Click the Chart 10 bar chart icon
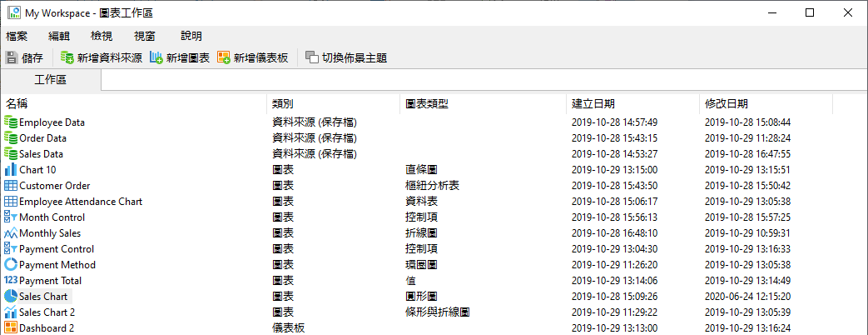Image resolution: width=868 pixels, height=335 pixels. point(11,170)
